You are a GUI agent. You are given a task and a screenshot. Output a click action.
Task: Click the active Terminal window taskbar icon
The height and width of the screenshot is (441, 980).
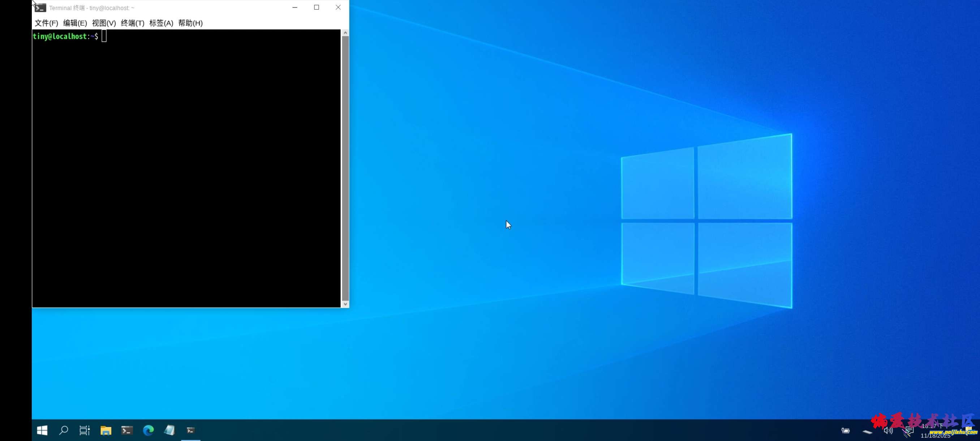coord(190,431)
